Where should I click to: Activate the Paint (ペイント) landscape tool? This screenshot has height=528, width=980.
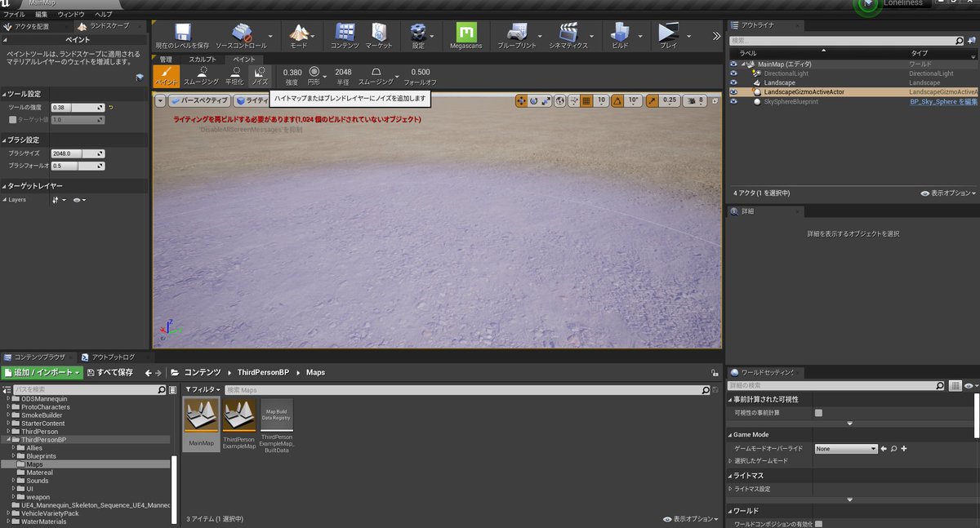click(x=164, y=76)
